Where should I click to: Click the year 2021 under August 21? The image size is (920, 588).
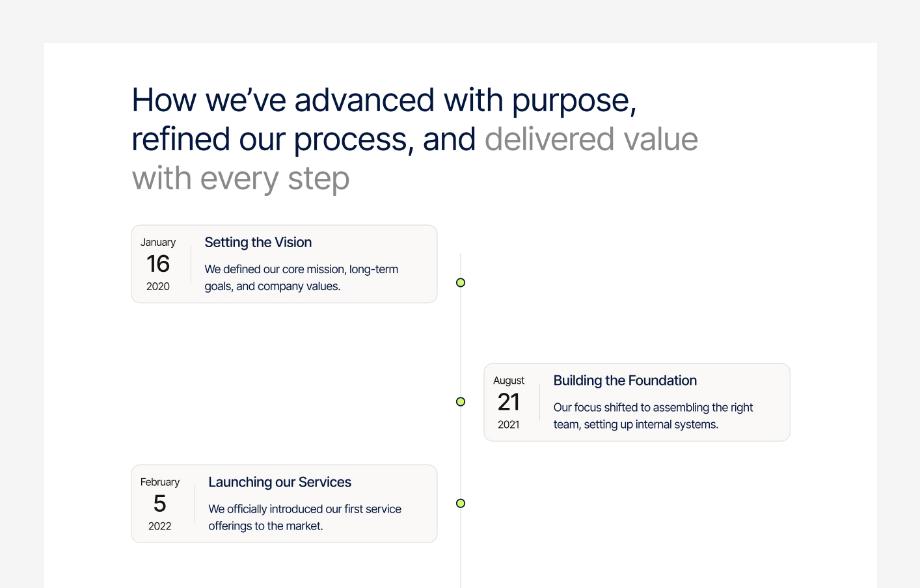pos(509,424)
